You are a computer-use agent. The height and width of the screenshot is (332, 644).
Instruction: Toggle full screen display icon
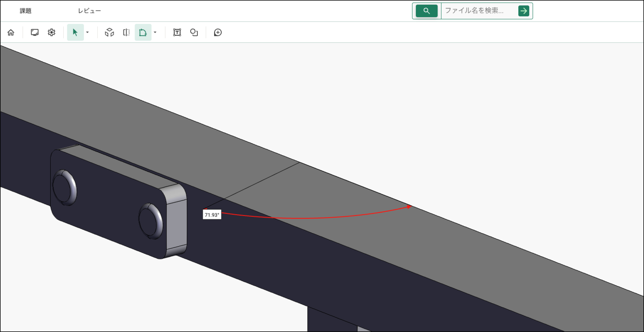point(35,33)
